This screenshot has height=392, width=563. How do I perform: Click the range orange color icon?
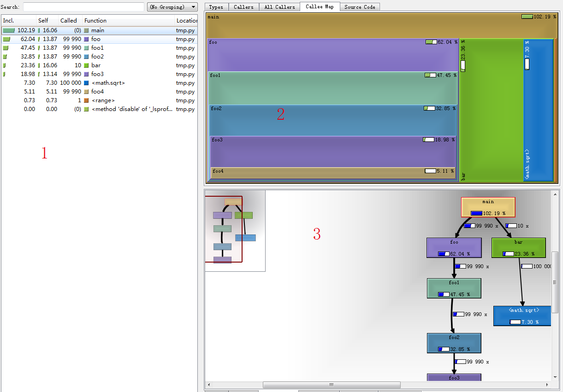(x=86, y=100)
